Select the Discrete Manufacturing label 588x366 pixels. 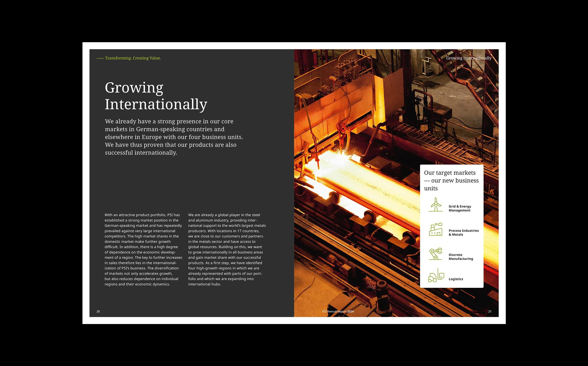coord(461,257)
